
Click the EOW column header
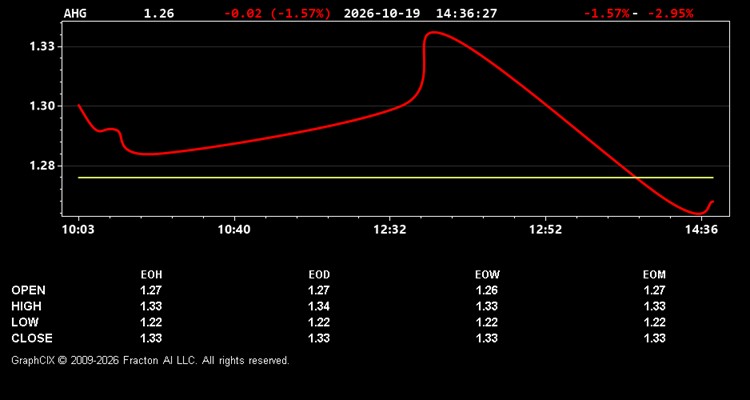pyautogui.click(x=487, y=275)
